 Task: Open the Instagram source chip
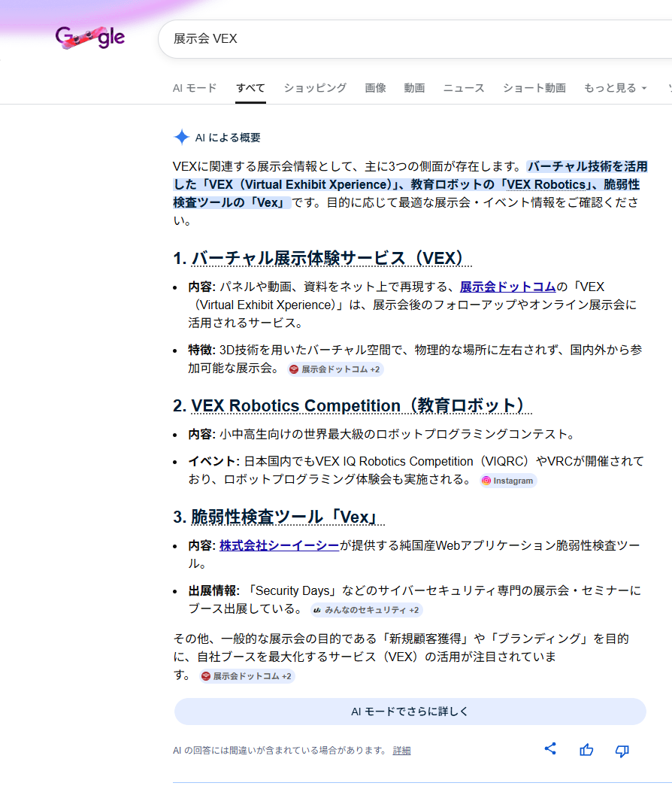click(x=508, y=481)
